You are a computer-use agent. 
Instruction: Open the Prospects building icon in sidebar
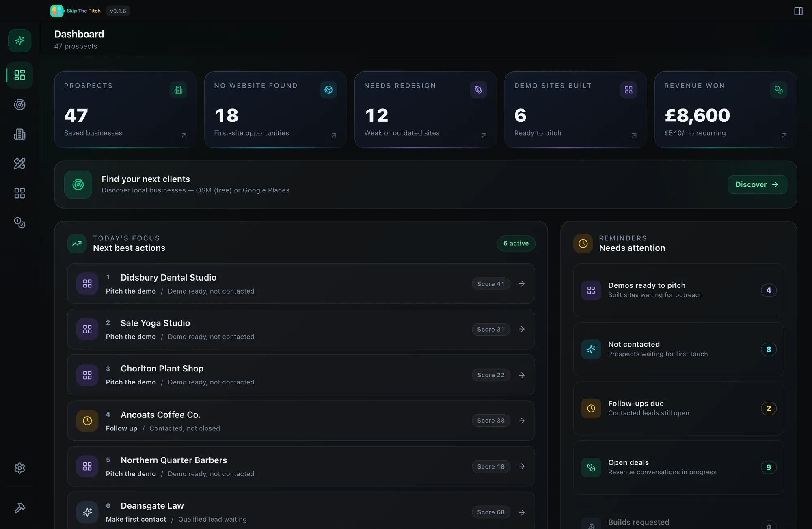coord(19,134)
